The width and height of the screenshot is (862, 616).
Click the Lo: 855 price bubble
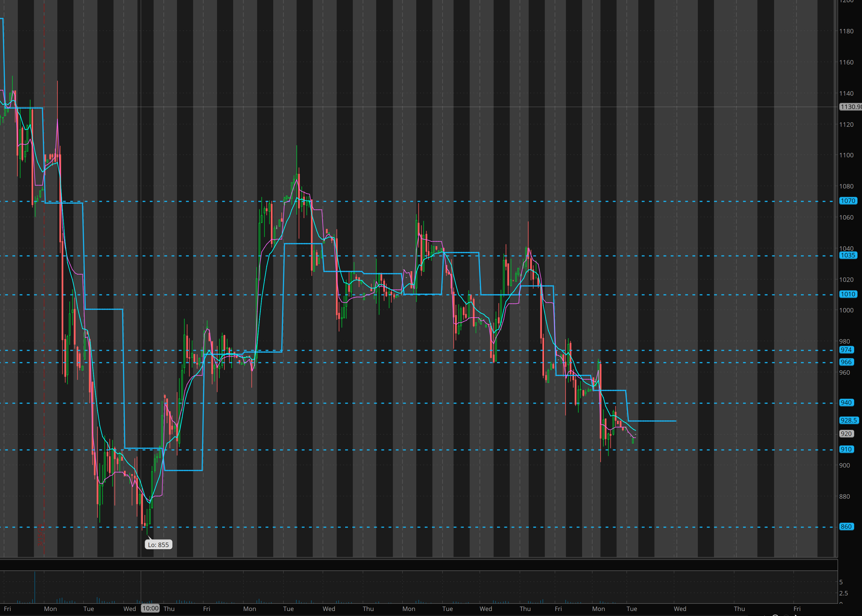(158, 545)
